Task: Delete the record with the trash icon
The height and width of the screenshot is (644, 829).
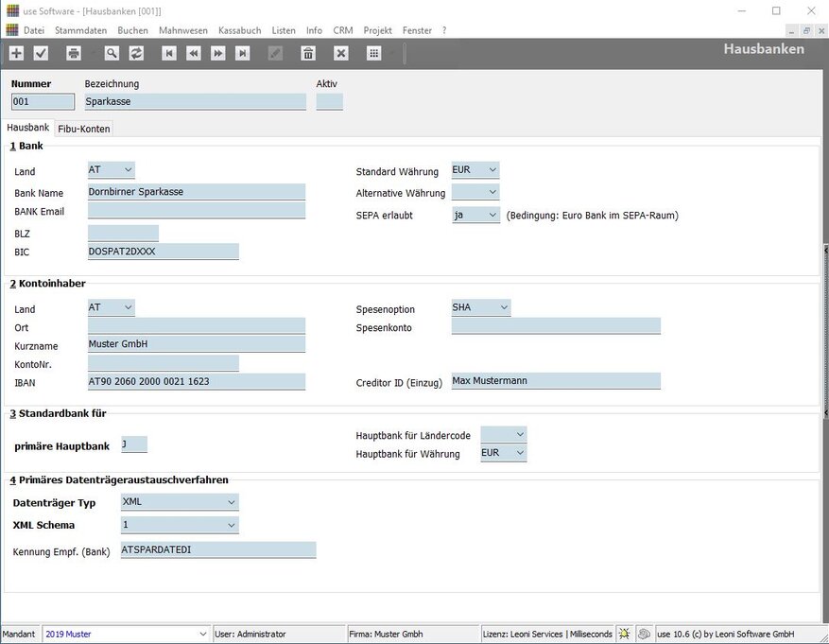Action: [307, 54]
